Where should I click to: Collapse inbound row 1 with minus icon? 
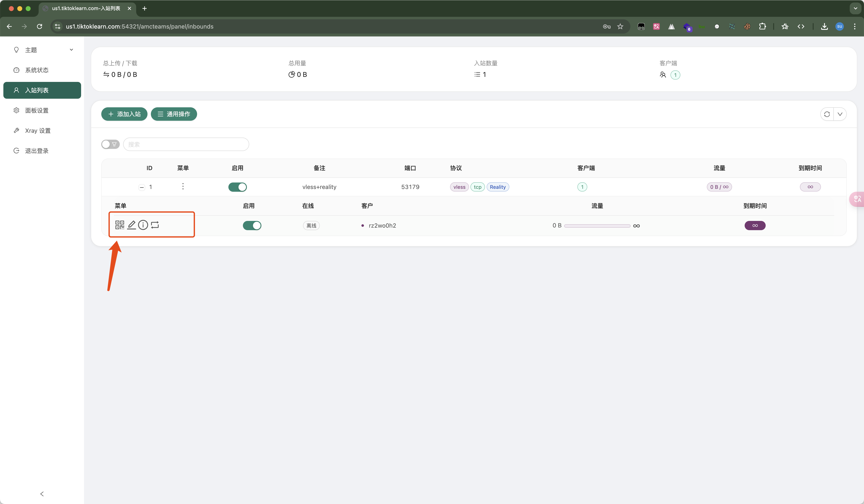tap(142, 187)
